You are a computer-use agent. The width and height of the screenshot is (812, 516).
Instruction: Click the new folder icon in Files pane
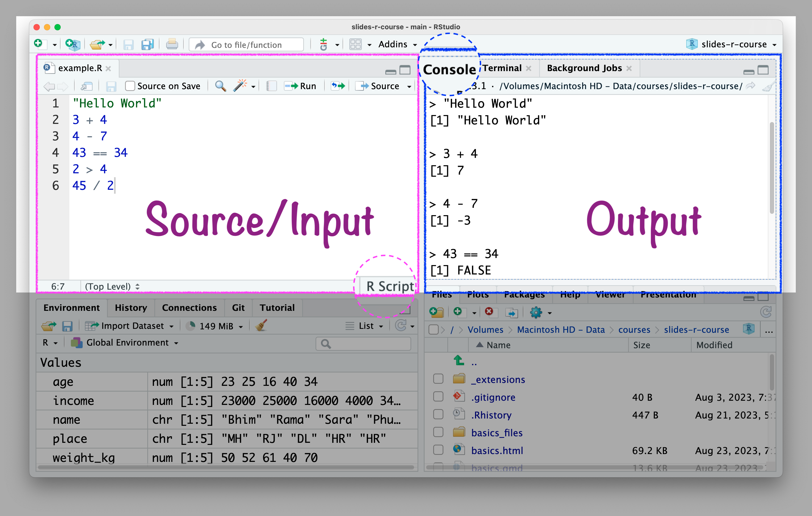pos(436,312)
